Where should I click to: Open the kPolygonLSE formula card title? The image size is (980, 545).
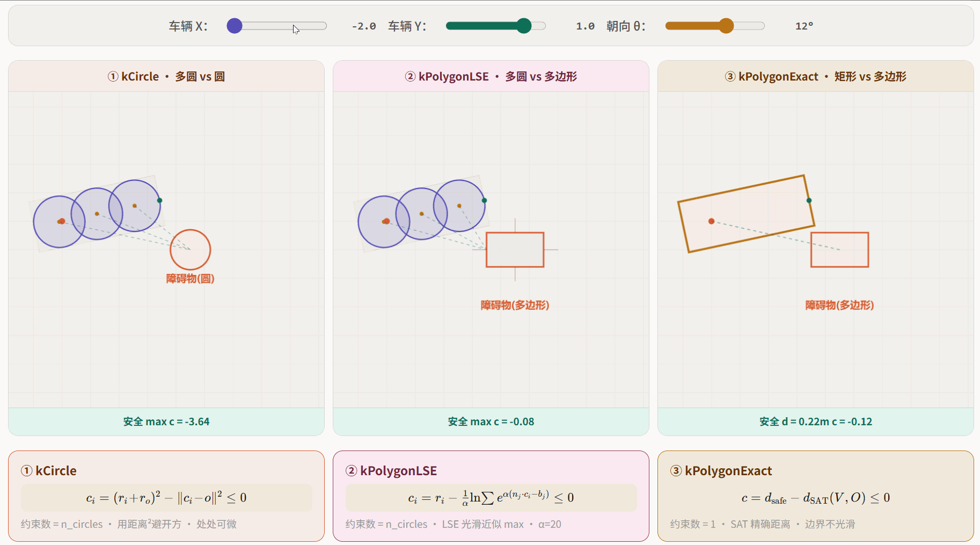pos(398,471)
